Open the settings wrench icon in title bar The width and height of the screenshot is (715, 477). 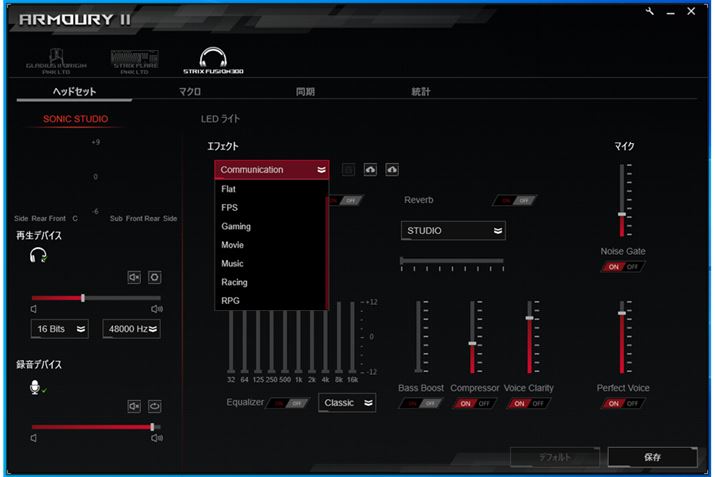(x=651, y=12)
